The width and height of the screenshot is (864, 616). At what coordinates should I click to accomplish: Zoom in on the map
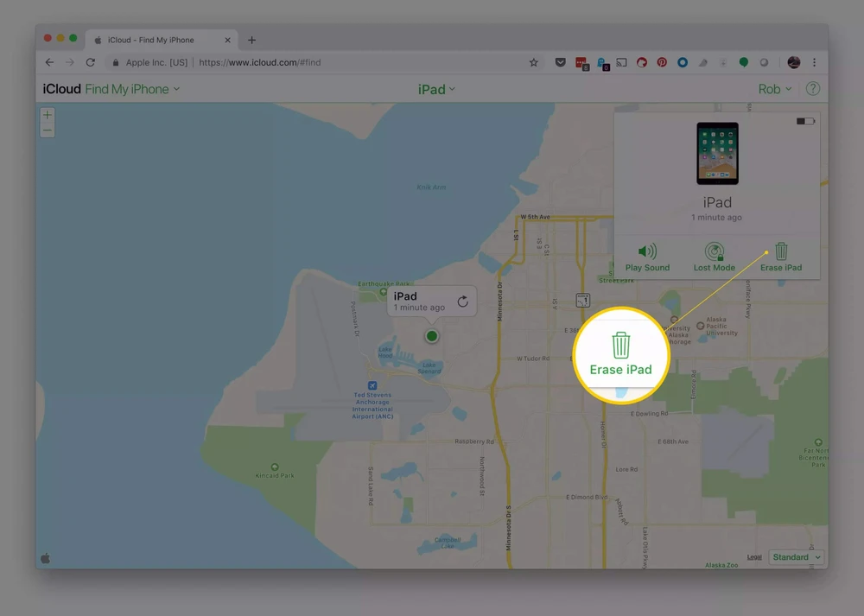48,115
